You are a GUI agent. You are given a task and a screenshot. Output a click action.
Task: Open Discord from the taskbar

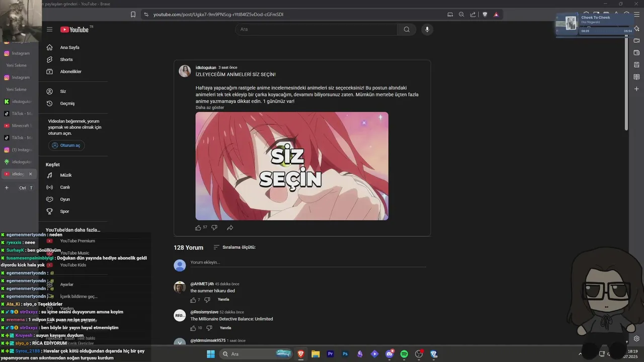389,354
